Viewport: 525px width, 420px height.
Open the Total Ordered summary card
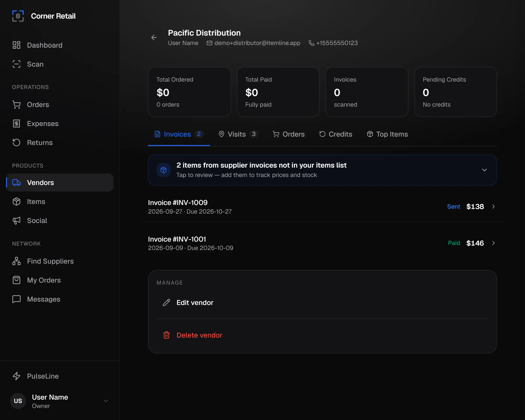(x=189, y=92)
